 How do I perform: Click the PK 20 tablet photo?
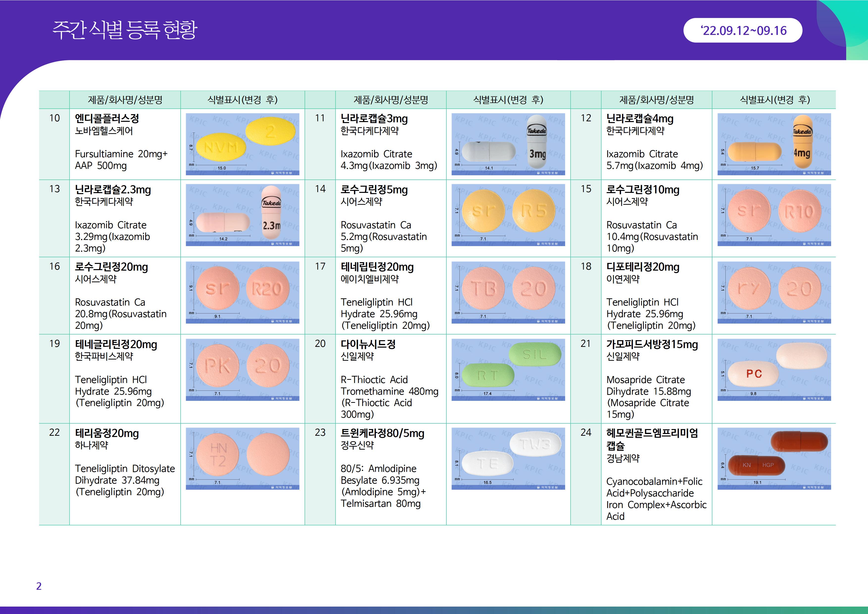click(242, 370)
